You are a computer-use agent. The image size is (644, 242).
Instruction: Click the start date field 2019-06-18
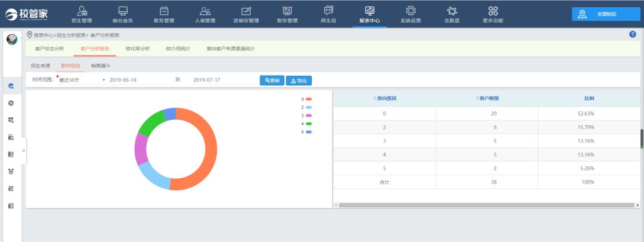[140, 80]
